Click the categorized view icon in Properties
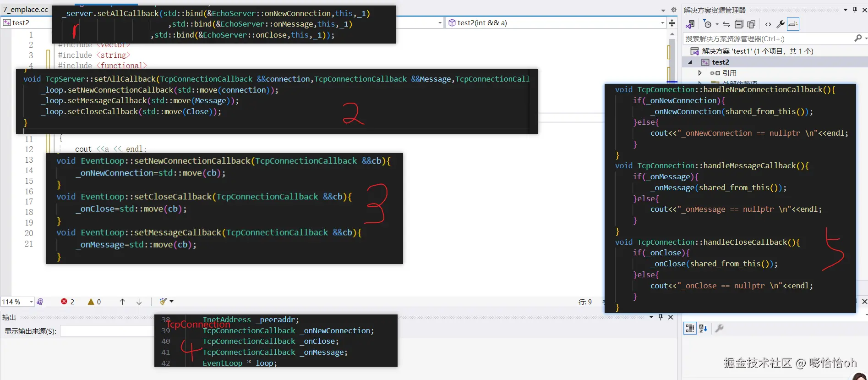Image resolution: width=868 pixels, height=380 pixels. click(x=690, y=328)
